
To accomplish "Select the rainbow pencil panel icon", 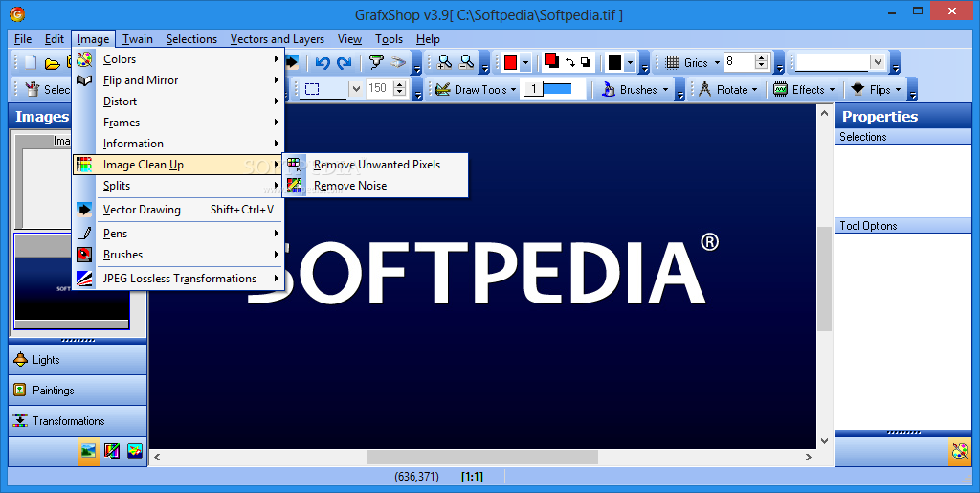I will [112, 450].
